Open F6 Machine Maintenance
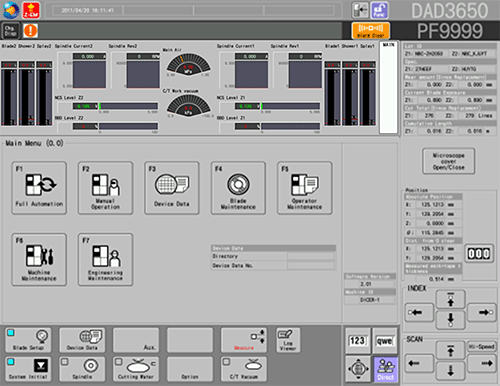 tap(39, 260)
